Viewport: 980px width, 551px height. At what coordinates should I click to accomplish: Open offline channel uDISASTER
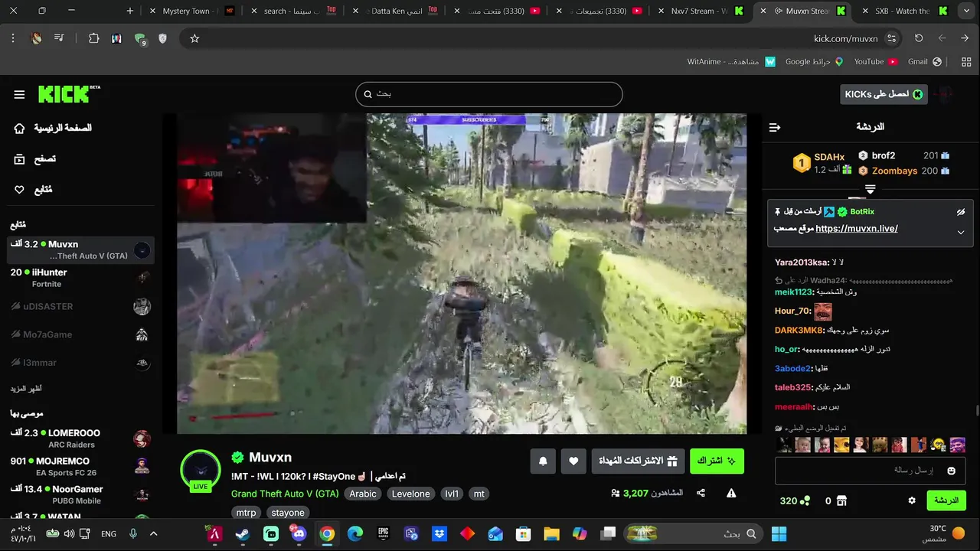click(80, 306)
